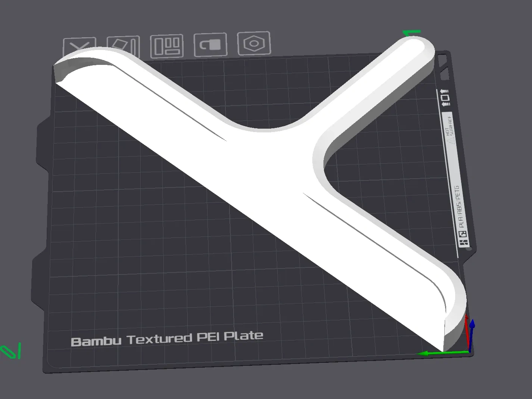
Task: Toggle the plate lock icon
Action: [210, 45]
